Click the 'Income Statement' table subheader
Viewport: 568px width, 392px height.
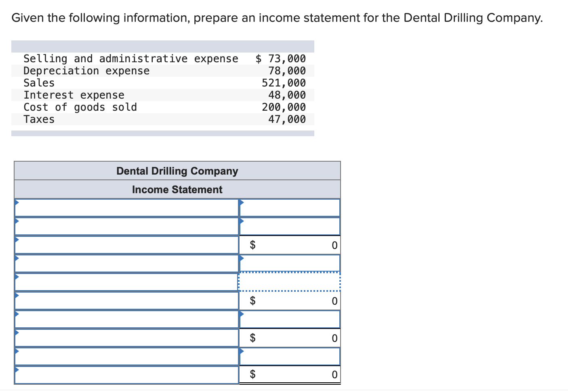pos(177,190)
